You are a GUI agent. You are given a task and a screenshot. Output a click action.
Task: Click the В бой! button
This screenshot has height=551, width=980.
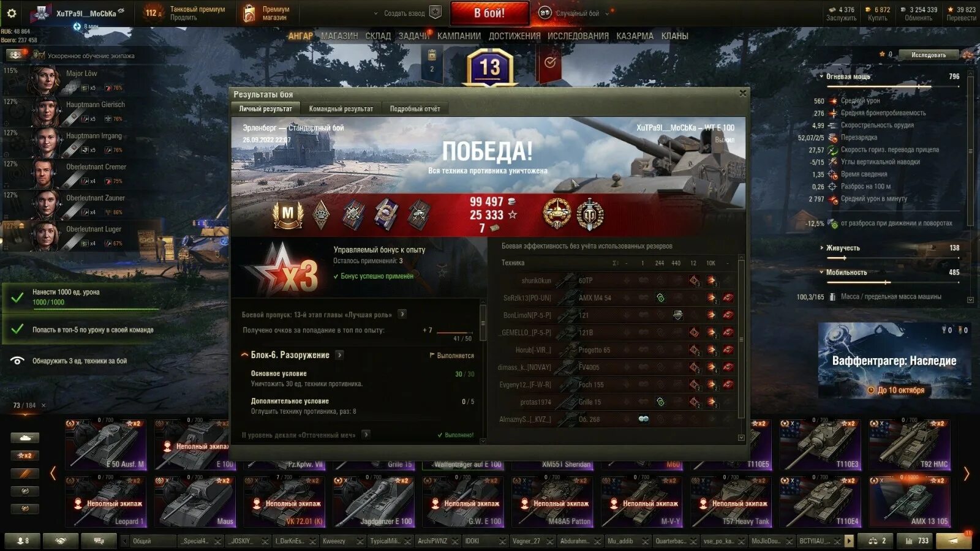tap(489, 13)
